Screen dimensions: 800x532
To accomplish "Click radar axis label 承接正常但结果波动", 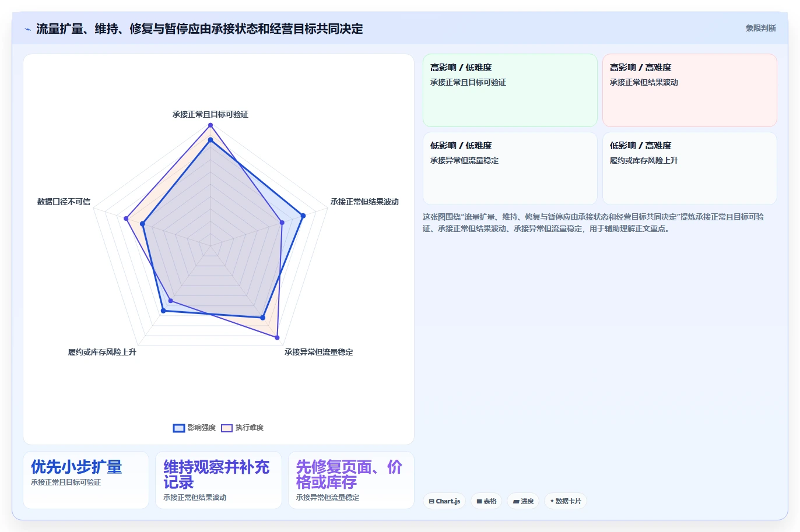I will 364,202.
